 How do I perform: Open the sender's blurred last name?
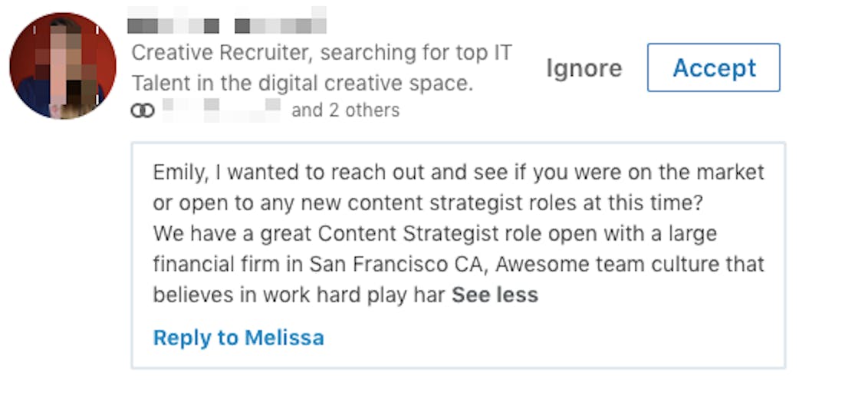280,20
